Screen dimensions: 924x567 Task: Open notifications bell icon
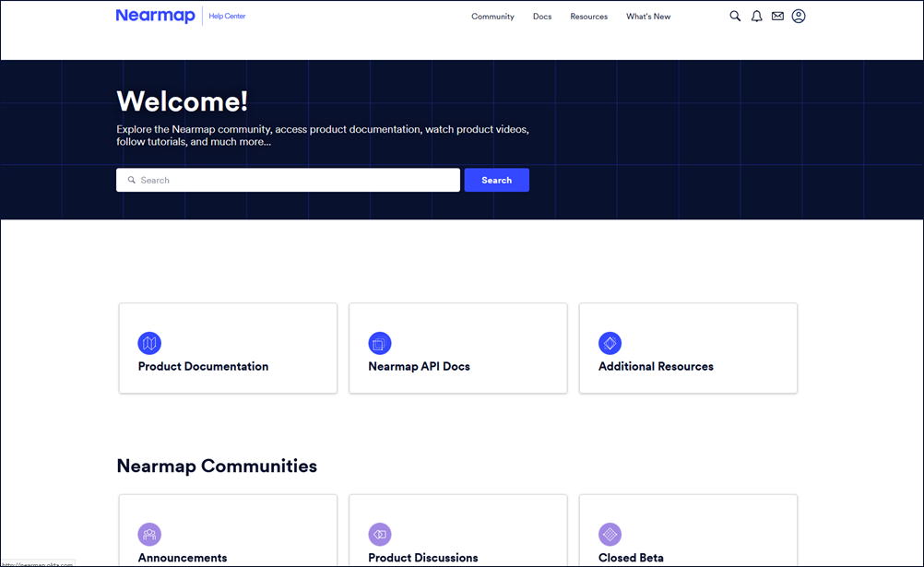coord(757,16)
